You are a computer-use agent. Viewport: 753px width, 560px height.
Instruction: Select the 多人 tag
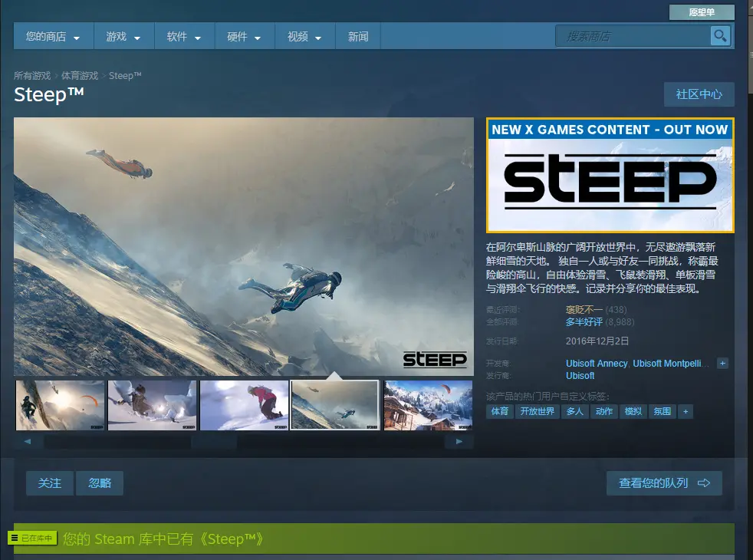point(575,412)
